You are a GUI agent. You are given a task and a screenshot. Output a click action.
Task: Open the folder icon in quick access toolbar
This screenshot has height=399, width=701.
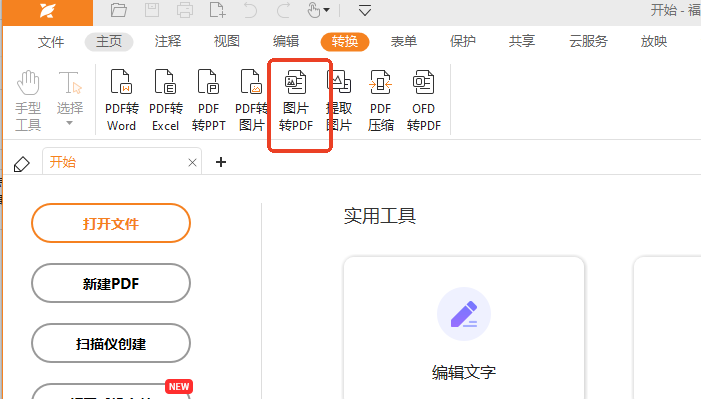(118, 10)
